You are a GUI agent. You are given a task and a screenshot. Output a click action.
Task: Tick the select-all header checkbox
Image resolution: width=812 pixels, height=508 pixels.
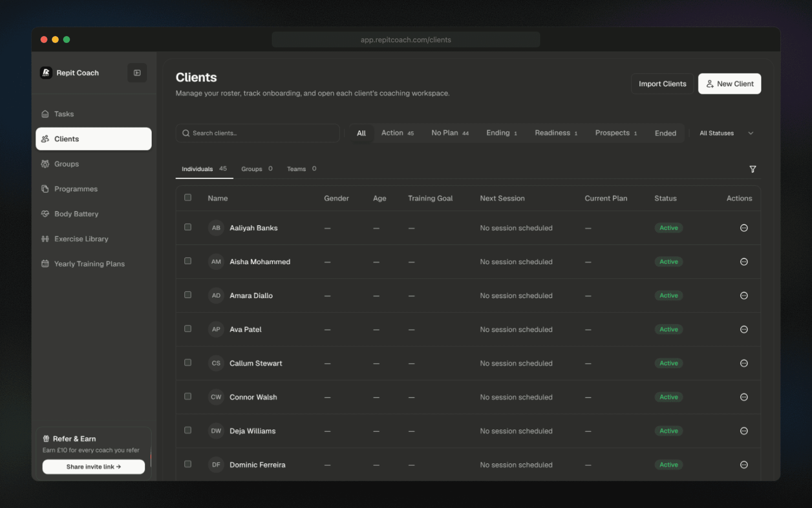188,198
